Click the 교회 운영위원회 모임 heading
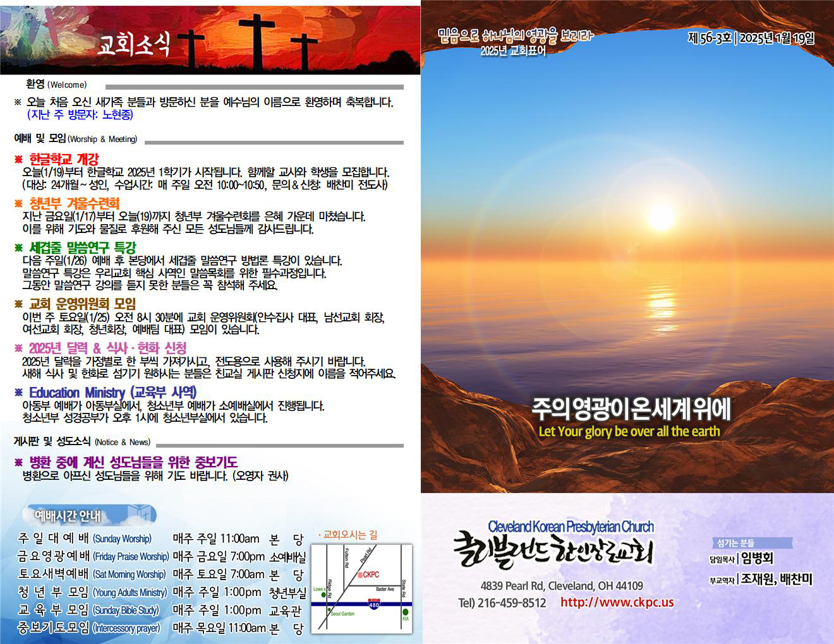 pyautogui.click(x=82, y=304)
